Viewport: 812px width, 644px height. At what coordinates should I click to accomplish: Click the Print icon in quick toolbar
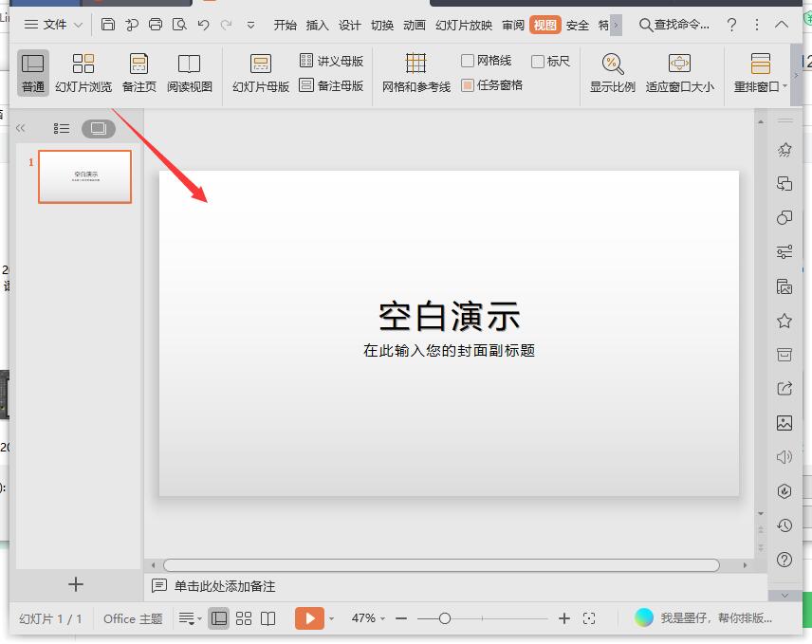tap(156, 25)
